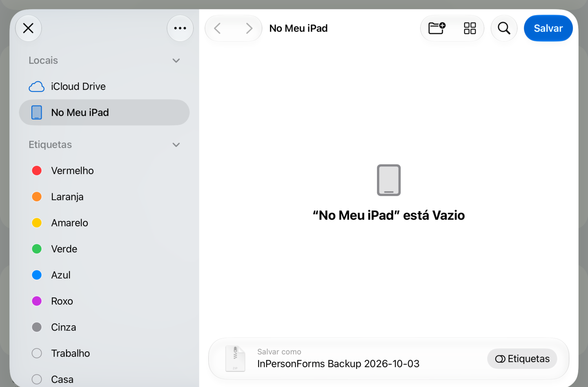Collapse the Etiquetas section chevron
The height and width of the screenshot is (387, 588).
(176, 145)
